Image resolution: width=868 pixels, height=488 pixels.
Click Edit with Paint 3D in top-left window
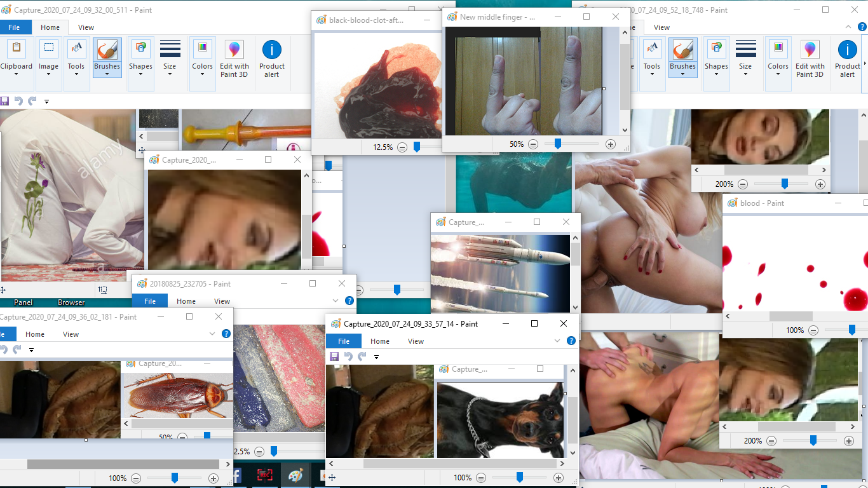click(x=234, y=57)
